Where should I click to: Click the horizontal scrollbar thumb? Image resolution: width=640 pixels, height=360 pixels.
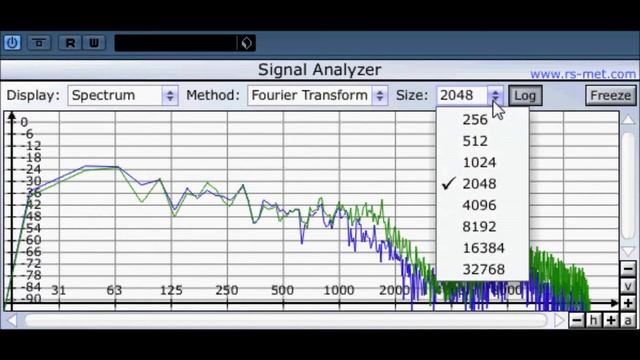(x=286, y=320)
